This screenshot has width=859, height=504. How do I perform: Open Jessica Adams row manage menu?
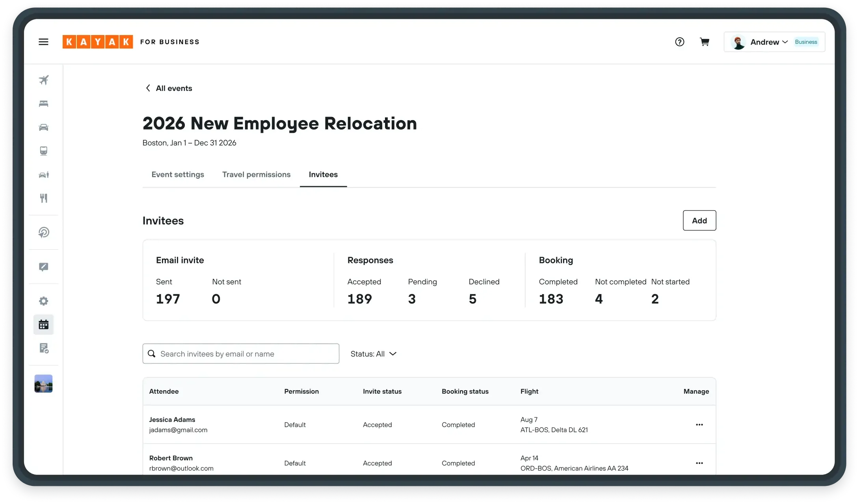[699, 424]
